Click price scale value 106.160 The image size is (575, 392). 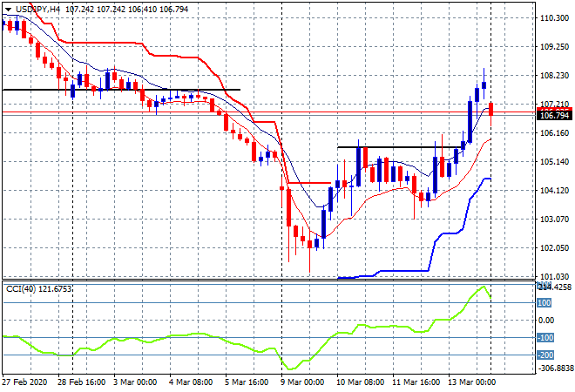click(554, 132)
